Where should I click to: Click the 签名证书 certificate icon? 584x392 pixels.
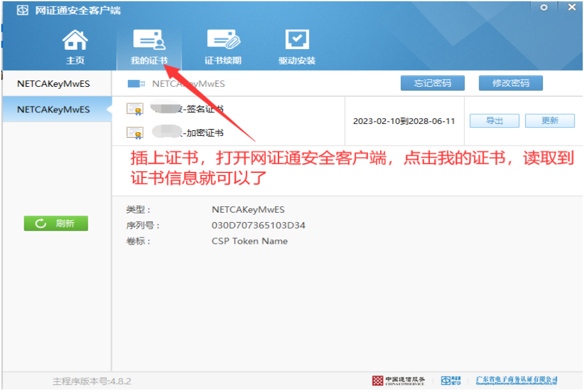click(135, 109)
